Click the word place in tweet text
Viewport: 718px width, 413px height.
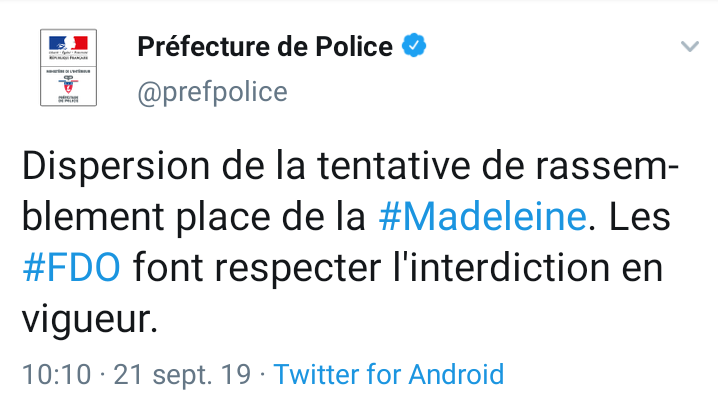[223, 219]
